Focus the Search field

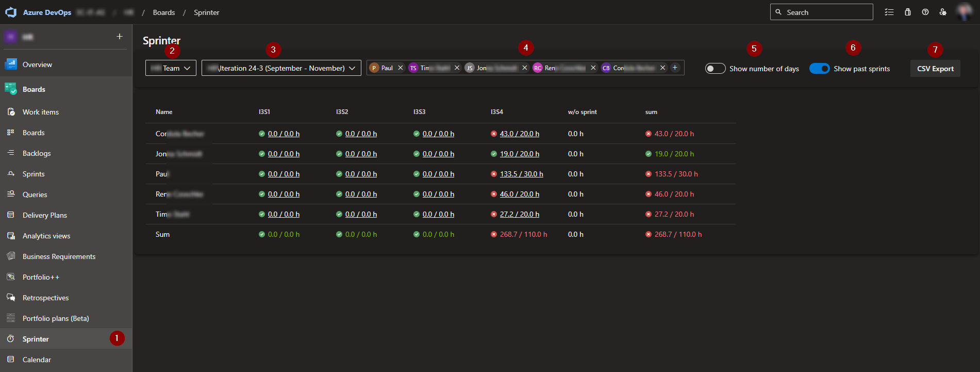(x=821, y=12)
